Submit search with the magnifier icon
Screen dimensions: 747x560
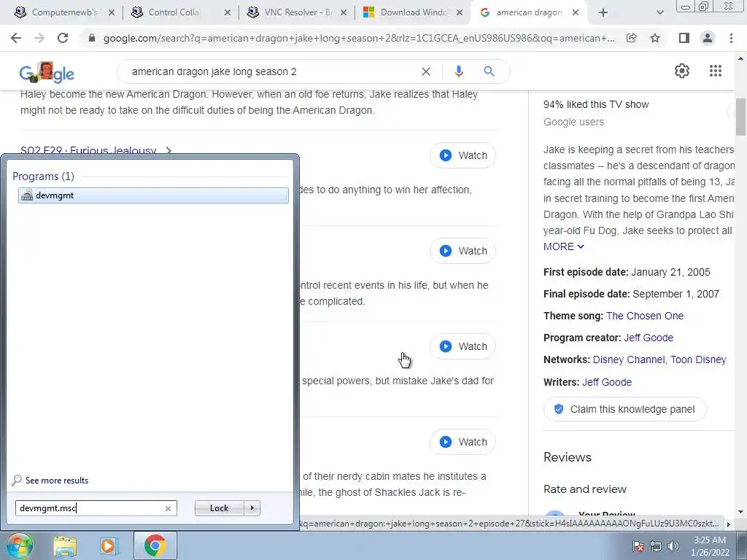click(489, 71)
